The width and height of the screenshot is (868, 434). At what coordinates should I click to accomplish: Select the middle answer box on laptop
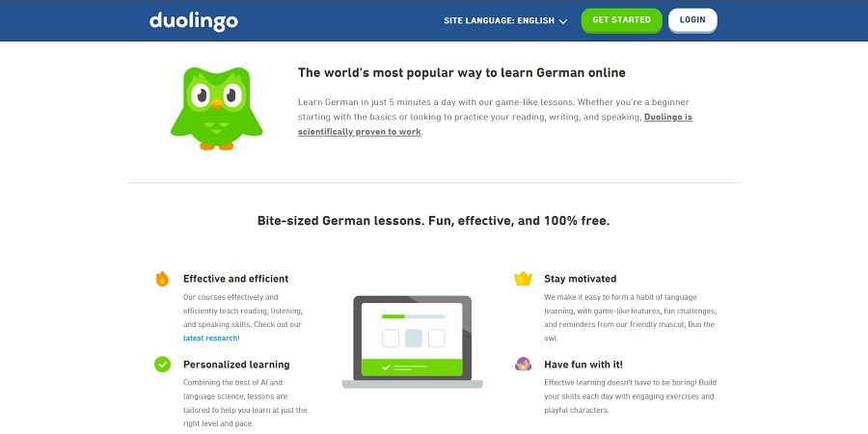tap(414, 339)
